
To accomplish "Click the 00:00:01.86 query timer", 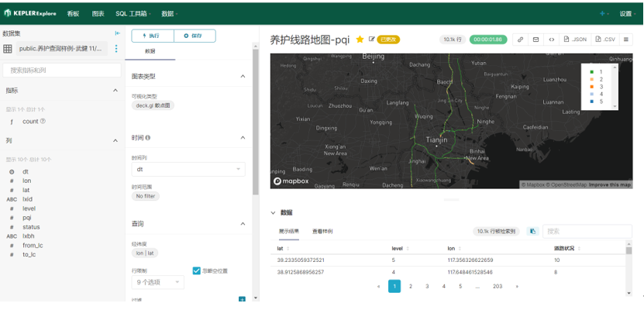I will pyautogui.click(x=488, y=40).
